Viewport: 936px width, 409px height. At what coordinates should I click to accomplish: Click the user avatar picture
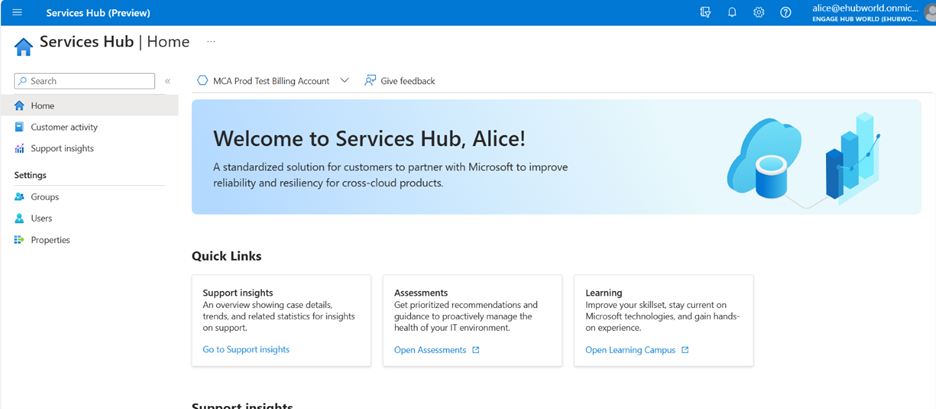[x=931, y=13]
